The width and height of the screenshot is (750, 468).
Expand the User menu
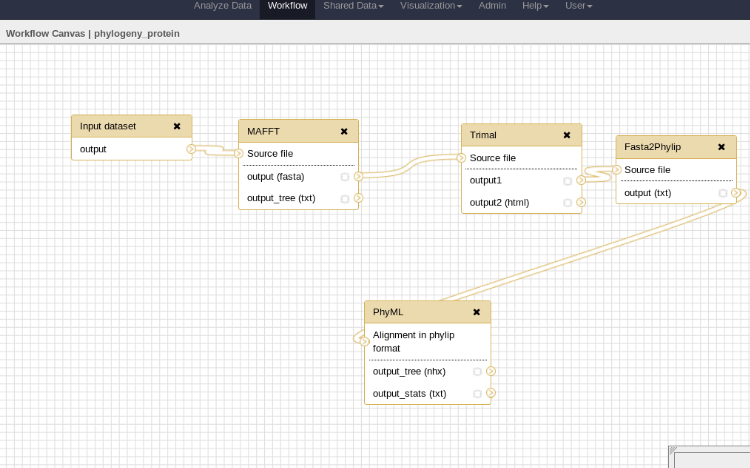tap(579, 6)
